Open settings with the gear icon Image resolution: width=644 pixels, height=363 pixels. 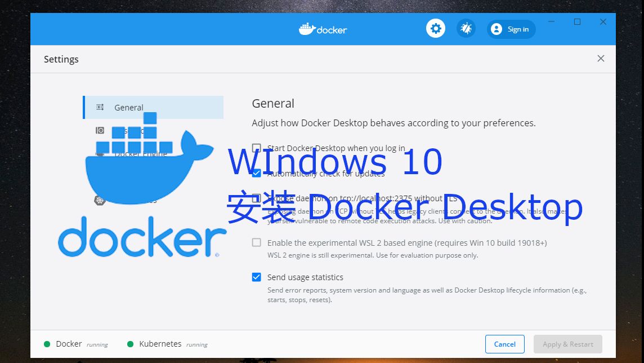(435, 29)
